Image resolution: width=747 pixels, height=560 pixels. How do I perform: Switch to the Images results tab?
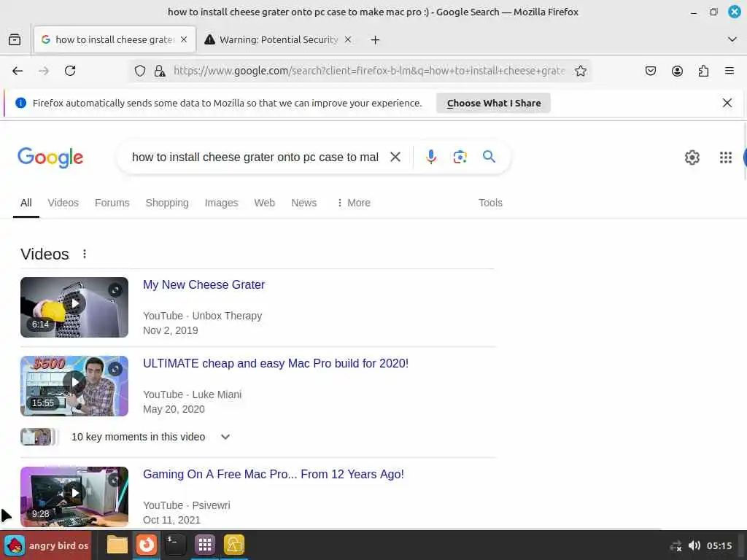click(221, 203)
